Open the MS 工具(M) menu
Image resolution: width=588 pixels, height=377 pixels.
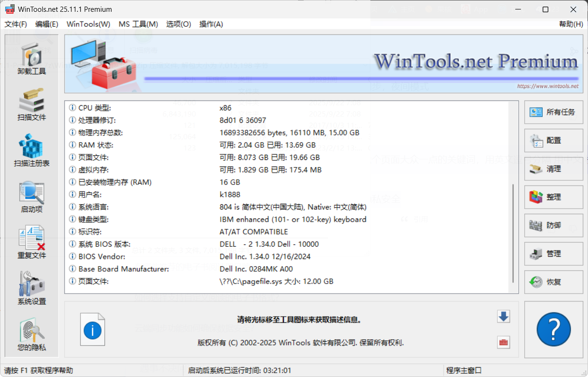[138, 24]
